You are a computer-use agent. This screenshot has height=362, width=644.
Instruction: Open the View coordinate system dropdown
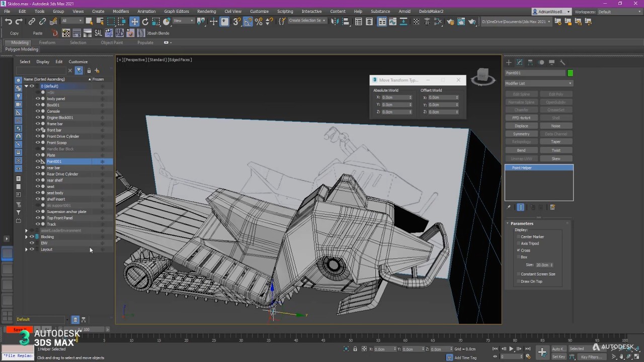pos(184,21)
